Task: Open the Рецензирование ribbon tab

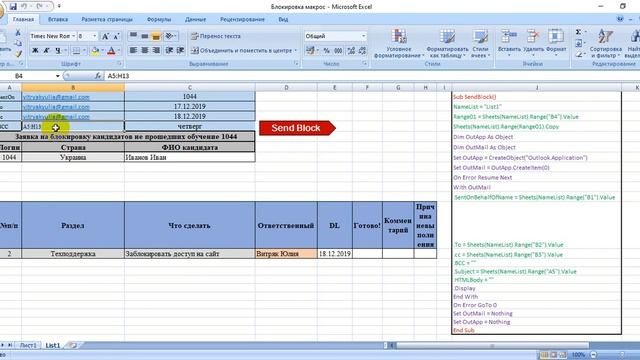Action: tap(242, 19)
